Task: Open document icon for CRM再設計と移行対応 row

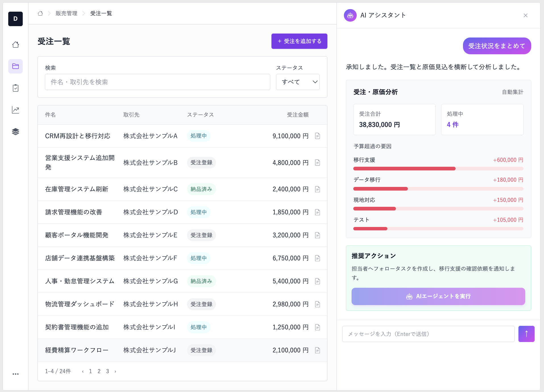Action: coord(317,136)
